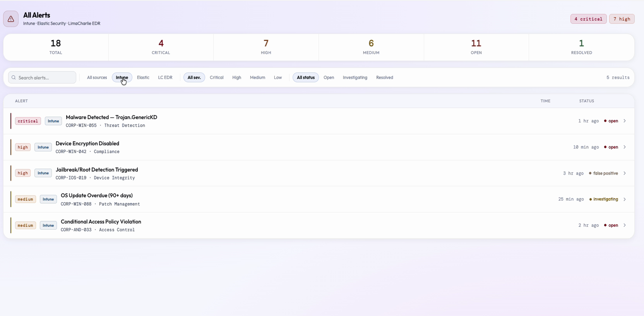This screenshot has height=316, width=644.
Task: Click CORP-WIN-088 · Patch Management subtitle
Action: tap(101, 204)
